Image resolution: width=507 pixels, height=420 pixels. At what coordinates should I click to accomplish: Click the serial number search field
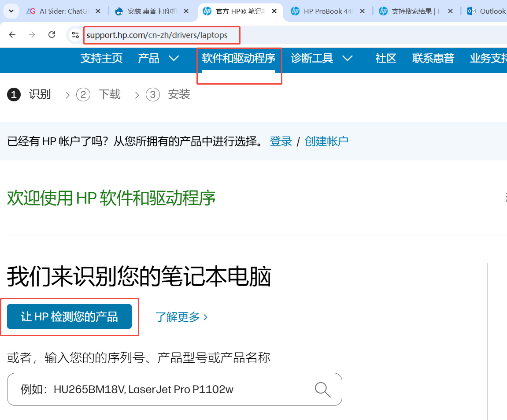pyautogui.click(x=174, y=389)
